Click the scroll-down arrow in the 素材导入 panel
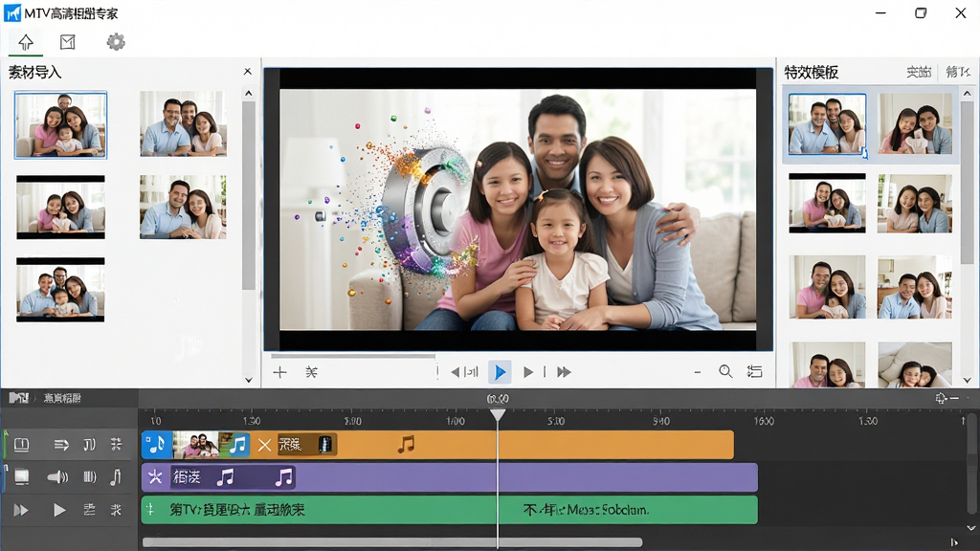Image resolution: width=980 pixels, height=551 pixels. 249,379
